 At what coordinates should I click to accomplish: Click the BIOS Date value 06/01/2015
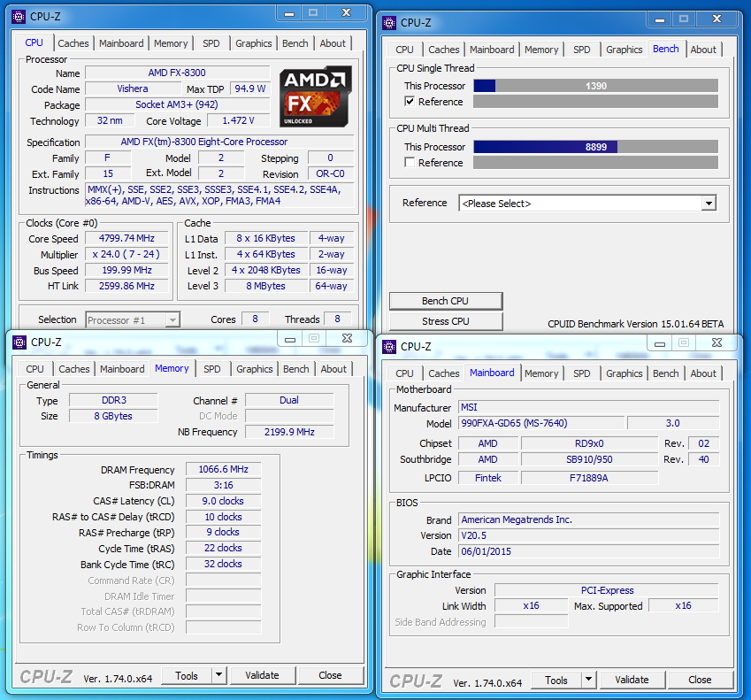coord(588,551)
